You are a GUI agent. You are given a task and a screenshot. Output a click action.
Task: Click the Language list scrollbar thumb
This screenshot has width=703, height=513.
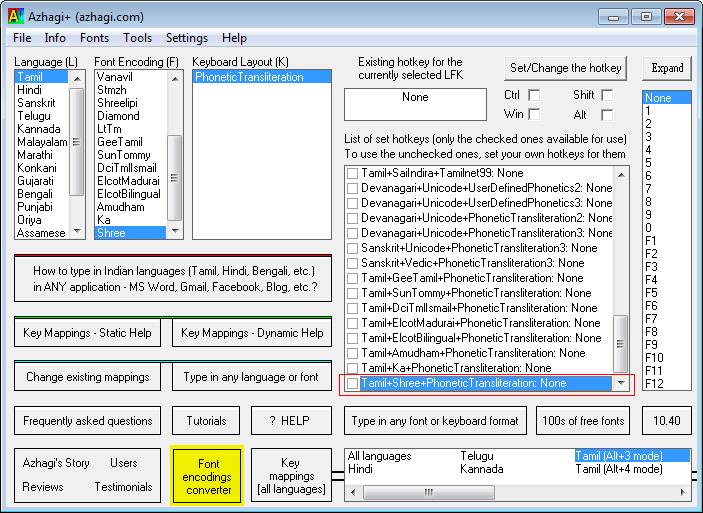pos(77,142)
